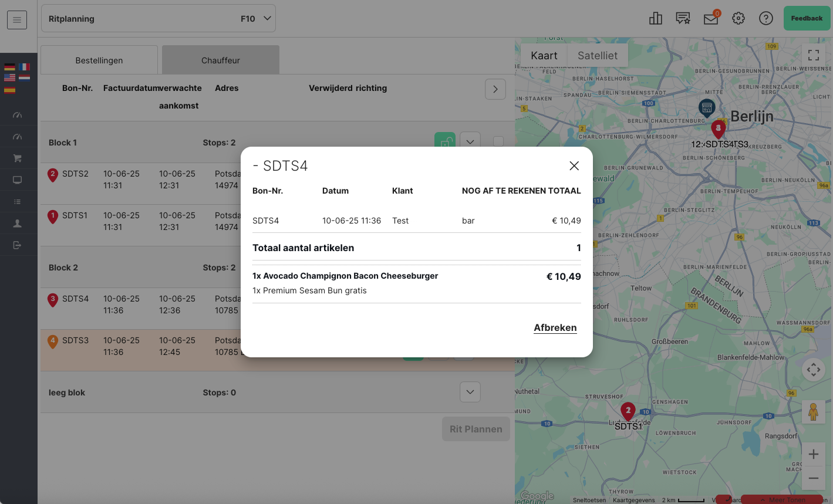Expand the leeg blok chevron dropdown
This screenshot has width=833, height=504.
click(470, 392)
